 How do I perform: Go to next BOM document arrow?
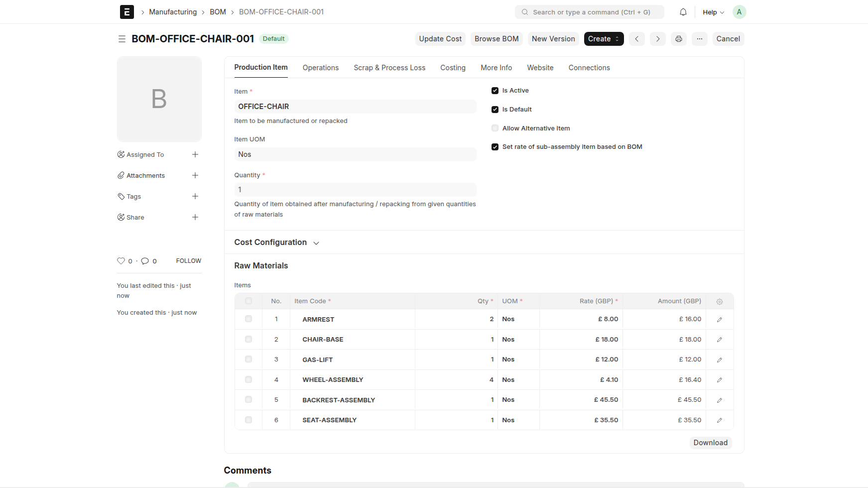coord(657,39)
